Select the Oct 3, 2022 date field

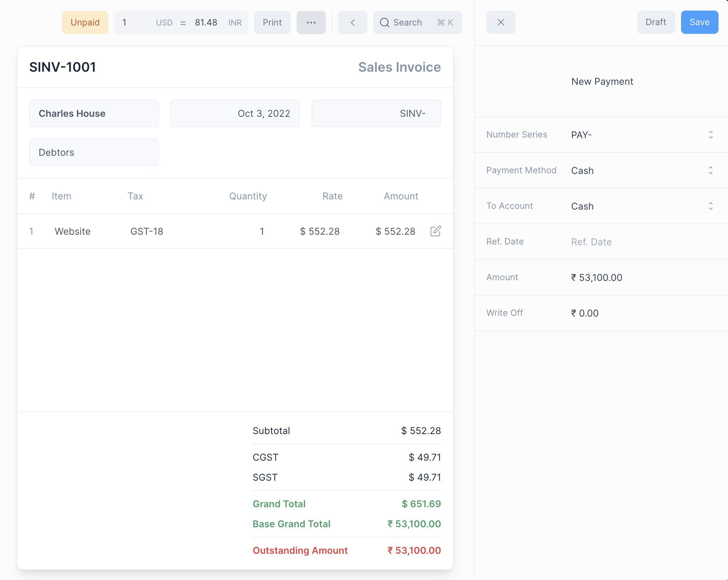[235, 114]
